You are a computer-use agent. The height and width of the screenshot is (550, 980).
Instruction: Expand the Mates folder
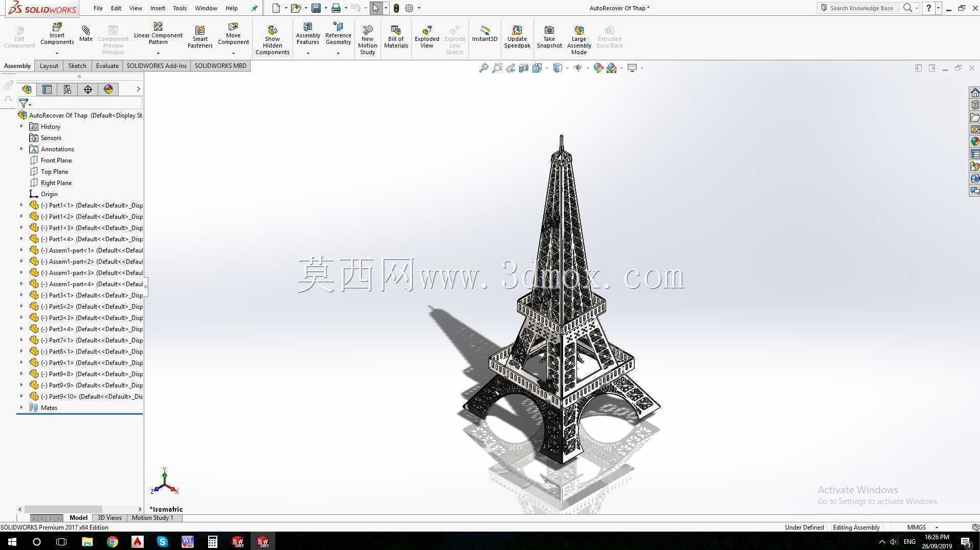(x=21, y=407)
